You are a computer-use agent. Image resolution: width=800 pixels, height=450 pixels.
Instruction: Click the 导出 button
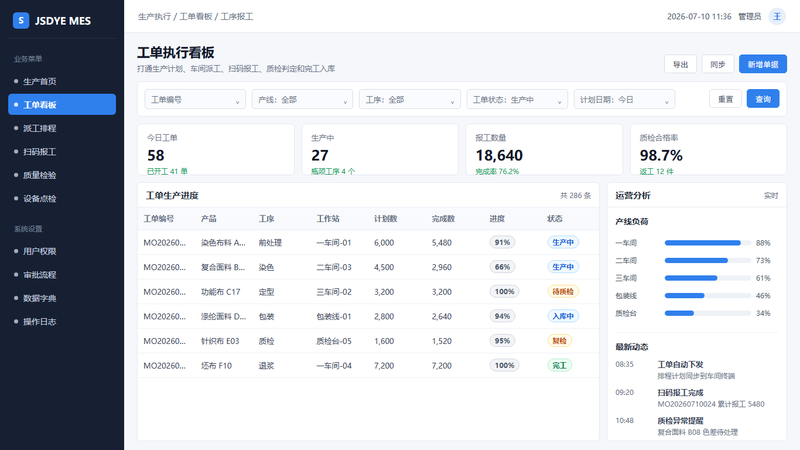(680, 64)
